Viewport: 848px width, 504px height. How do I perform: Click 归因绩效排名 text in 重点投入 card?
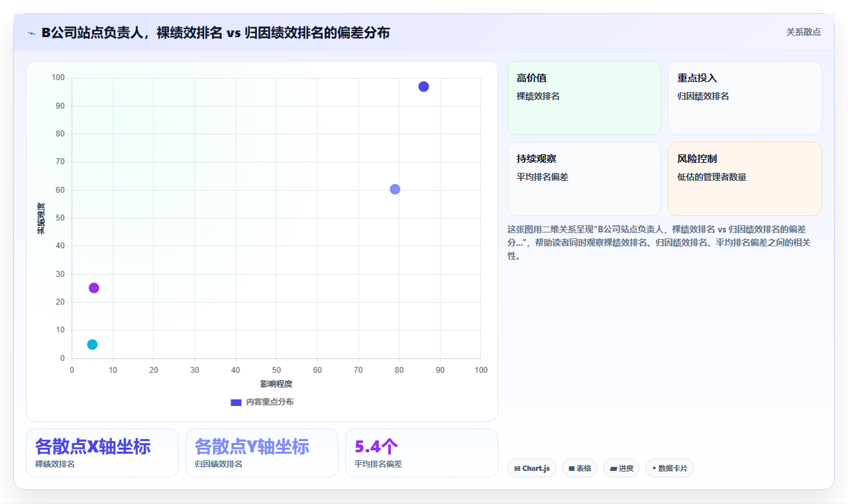tap(703, 96)
